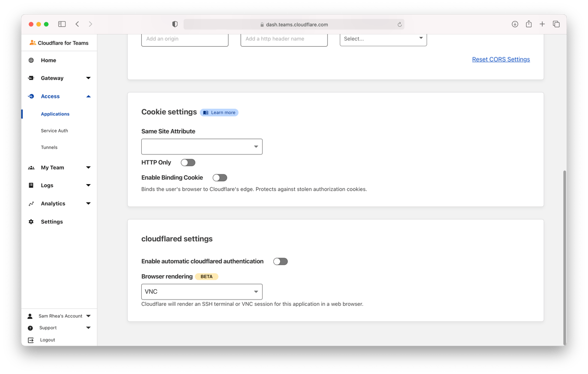
Task: Open the Same Site Attribute dropdown
Action: click(202, 147)
